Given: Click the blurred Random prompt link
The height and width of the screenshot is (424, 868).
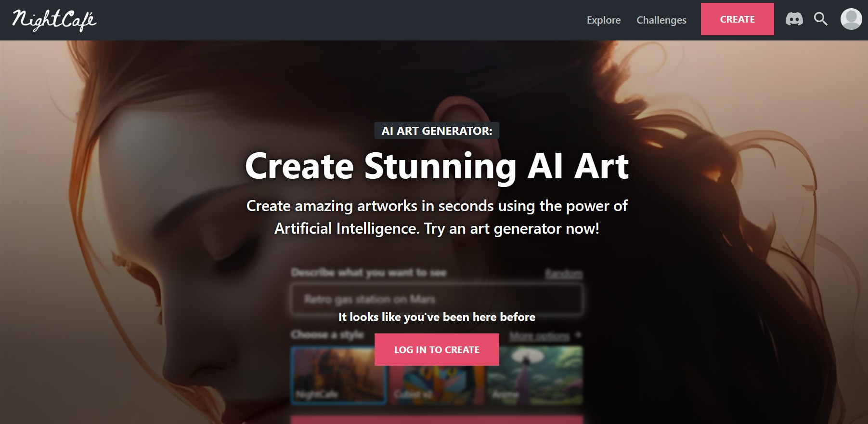Looking at the screenshot, I should [564, 274].
